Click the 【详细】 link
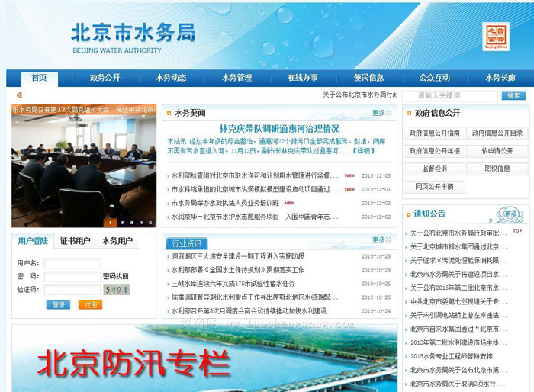The width and height of the screenshot is (534, 392). pos(363,151)
